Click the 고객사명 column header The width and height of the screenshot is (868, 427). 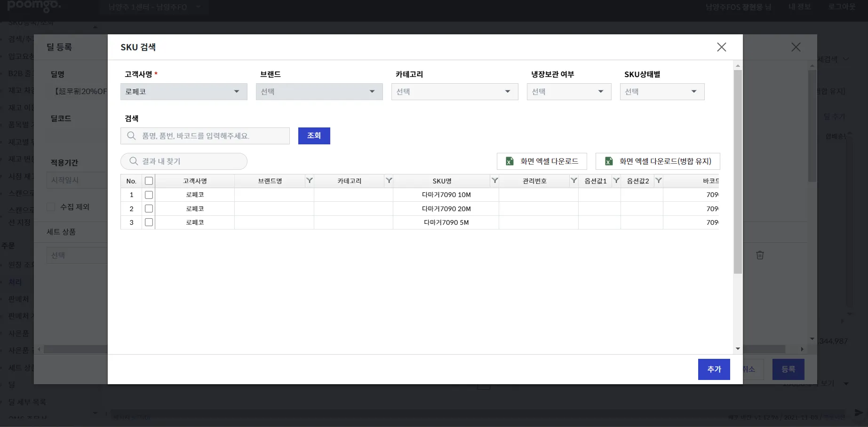[x=195, y=181]
